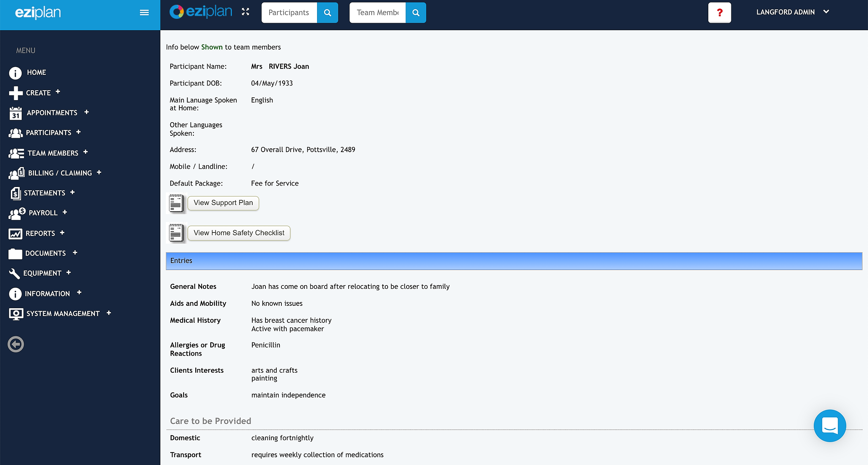The image size is (868, 465).
Task: Click the back arrow circle in sidebar
Action: (16, 344)
